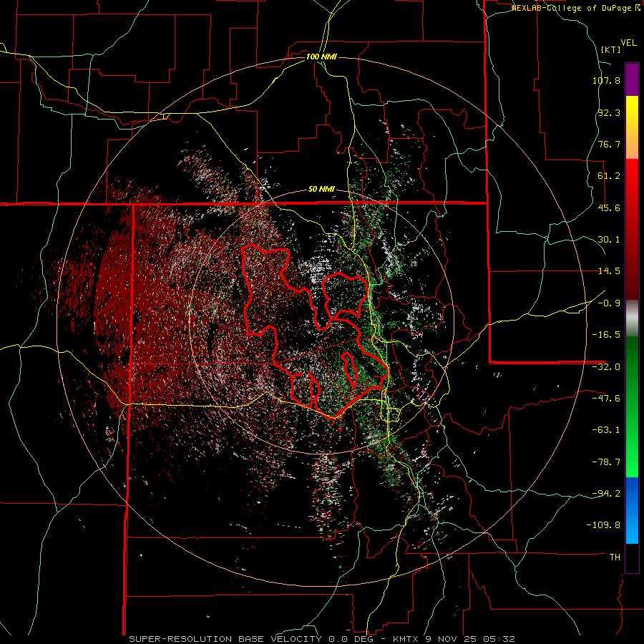The image size is (644, 644).
Task: Select the 14.5 legend value
Action: pyautogui.click(x=609, y=271)
